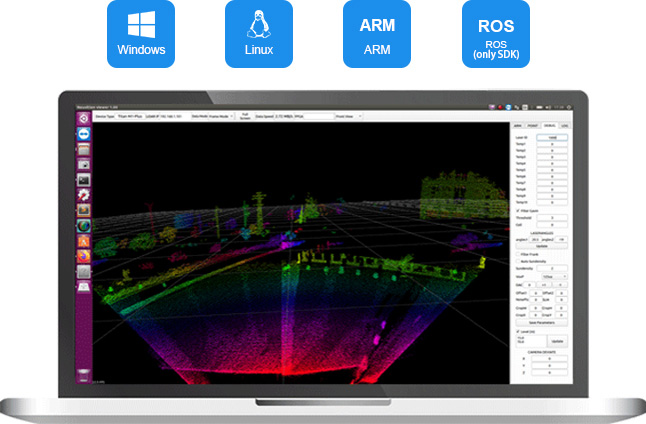Screen dimensions: 646x424
Task: Click the Offset2 input field
Action: point(561,293)
